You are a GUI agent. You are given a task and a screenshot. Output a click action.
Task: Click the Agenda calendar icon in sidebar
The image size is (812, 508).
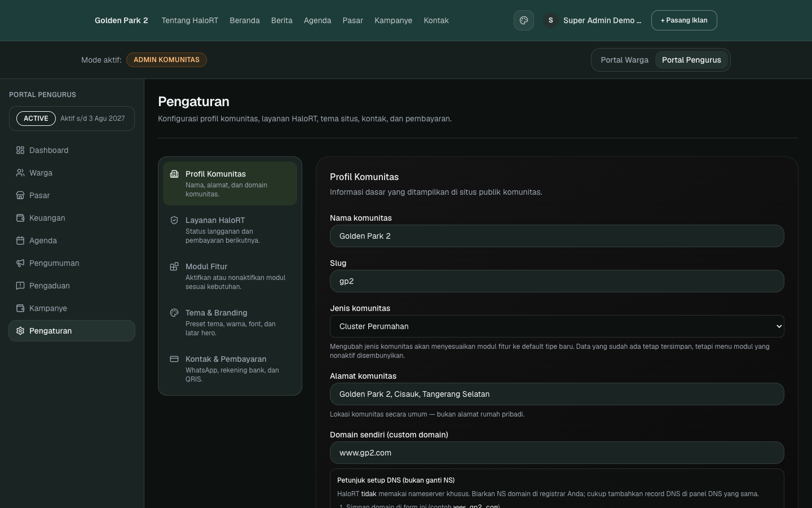point(20,240)
